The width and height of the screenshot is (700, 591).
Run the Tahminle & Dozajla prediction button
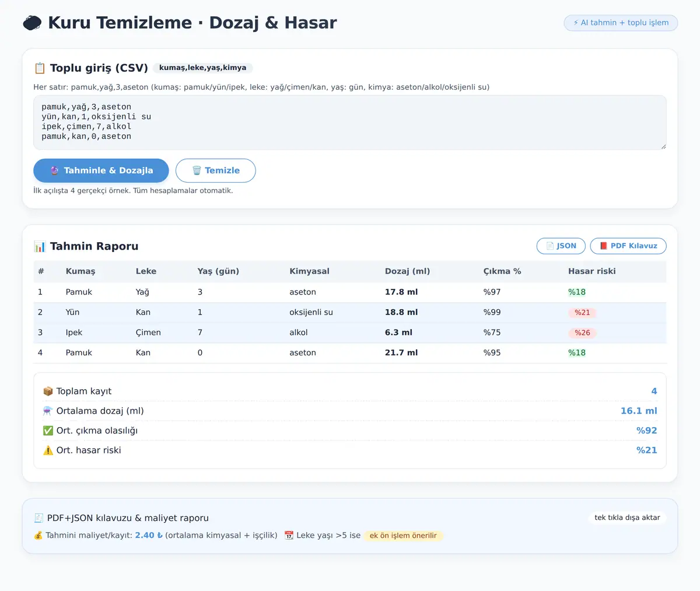(101, 170)
